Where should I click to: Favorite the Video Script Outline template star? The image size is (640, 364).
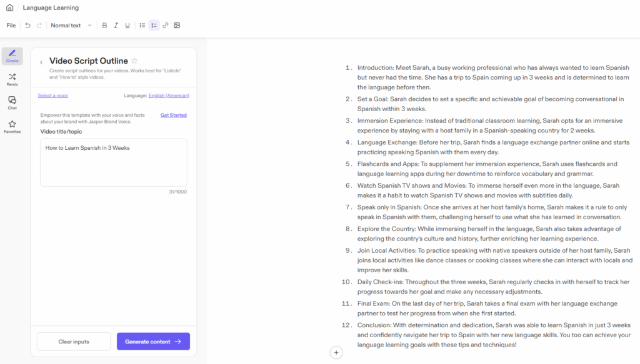pyautogui.click(x=134, y=61)
